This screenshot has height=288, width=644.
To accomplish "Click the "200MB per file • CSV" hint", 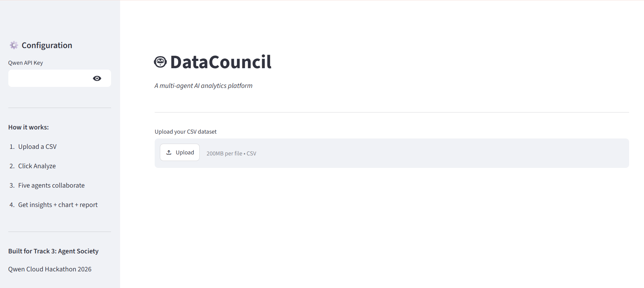I will [231, 153].
